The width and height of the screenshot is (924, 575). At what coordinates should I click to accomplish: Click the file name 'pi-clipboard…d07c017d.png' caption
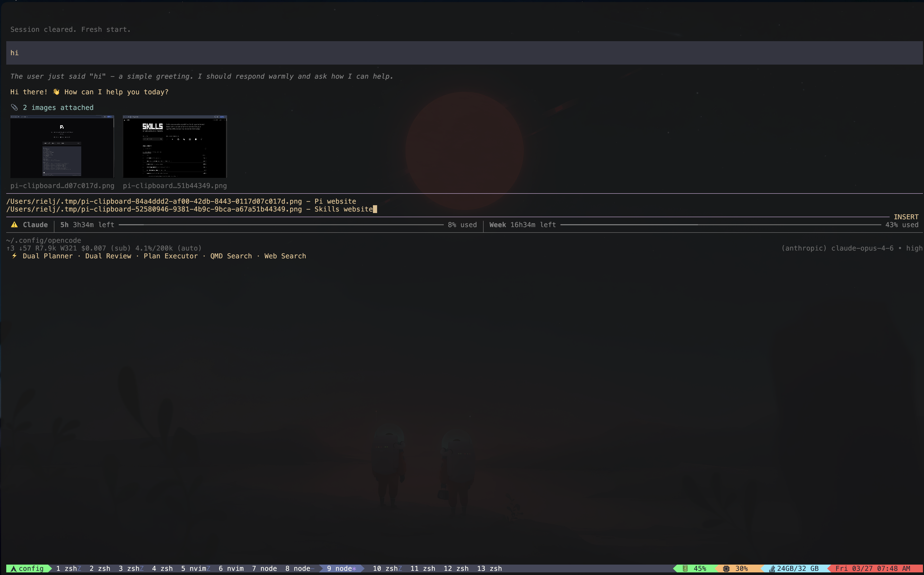62,186
